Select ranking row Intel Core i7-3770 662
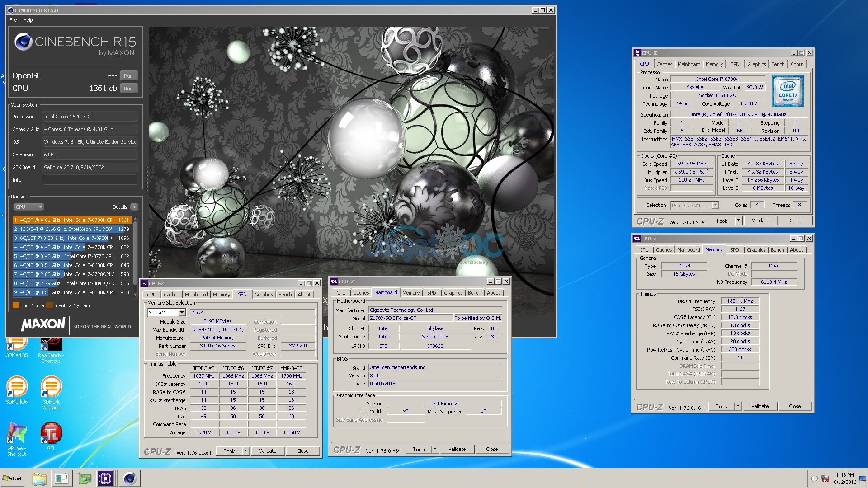This screenshot has height=488, width=868. pyautogui.click(x=72, y=256)
